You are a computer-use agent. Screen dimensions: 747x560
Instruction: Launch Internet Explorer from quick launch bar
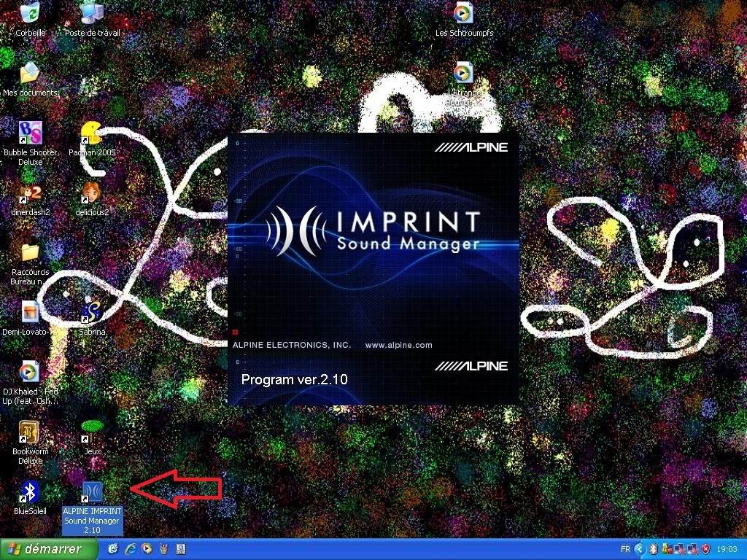tap(131, 549)
